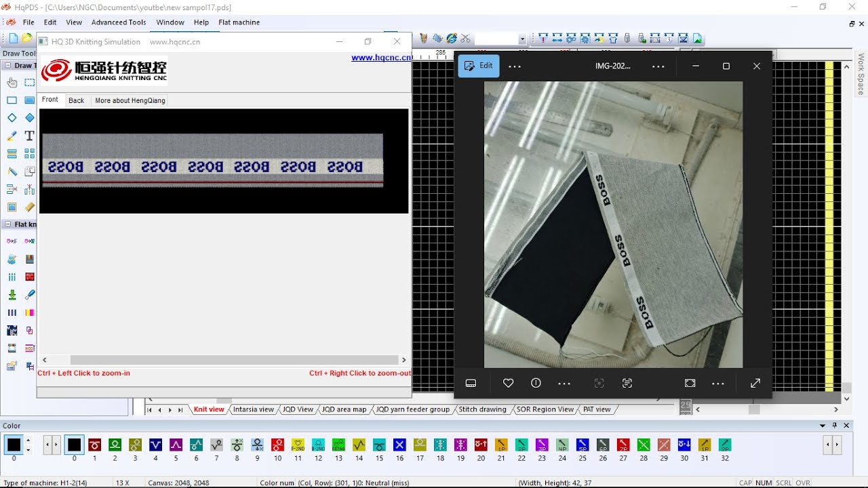The width and height of the screenshot is (868, 488).
Task: Expand the photo to full screen
Action: click(x=755, y=383)
